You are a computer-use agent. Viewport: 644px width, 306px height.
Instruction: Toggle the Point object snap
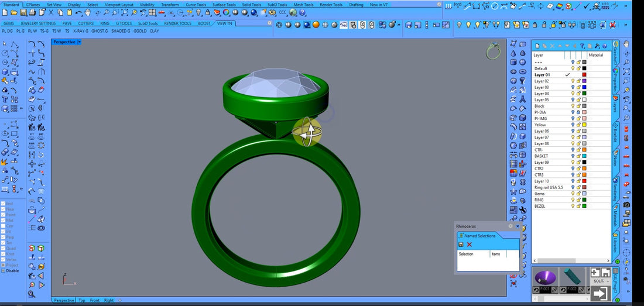pyautogui.click(x=8, y=215)
